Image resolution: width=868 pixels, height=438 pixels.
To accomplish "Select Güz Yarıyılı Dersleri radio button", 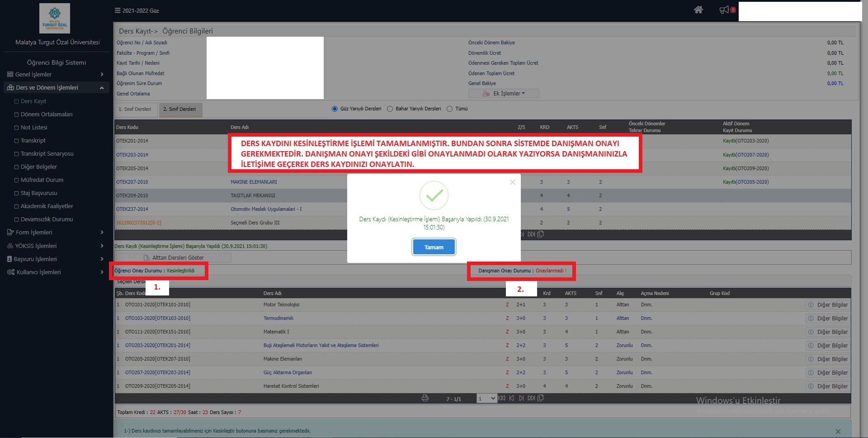I will click(x=335, y=109).
